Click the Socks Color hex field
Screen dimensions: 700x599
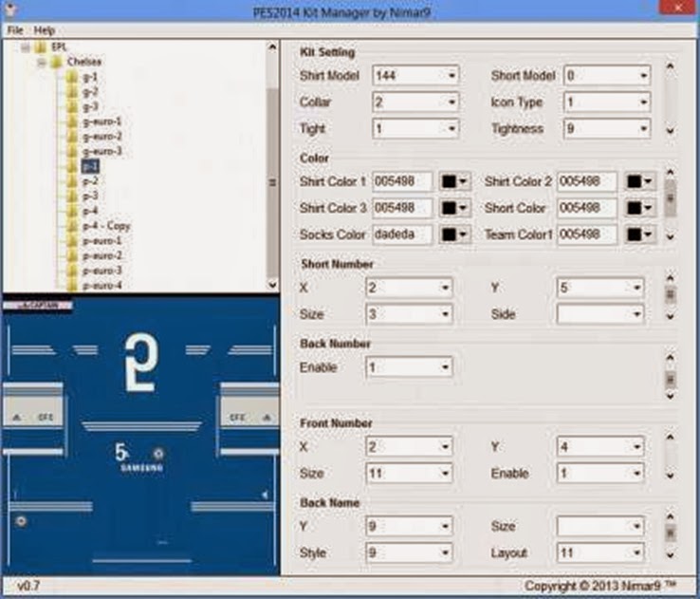pos(402,234)
